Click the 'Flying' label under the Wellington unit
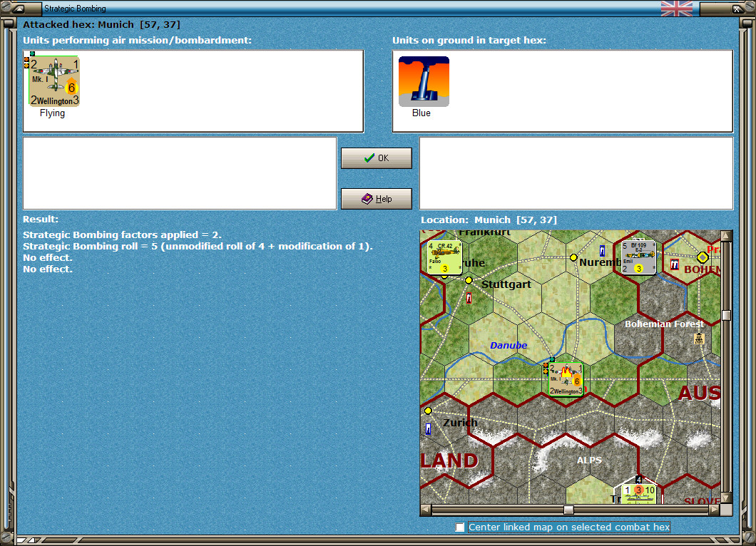756x546 pixels. point(52,113)
